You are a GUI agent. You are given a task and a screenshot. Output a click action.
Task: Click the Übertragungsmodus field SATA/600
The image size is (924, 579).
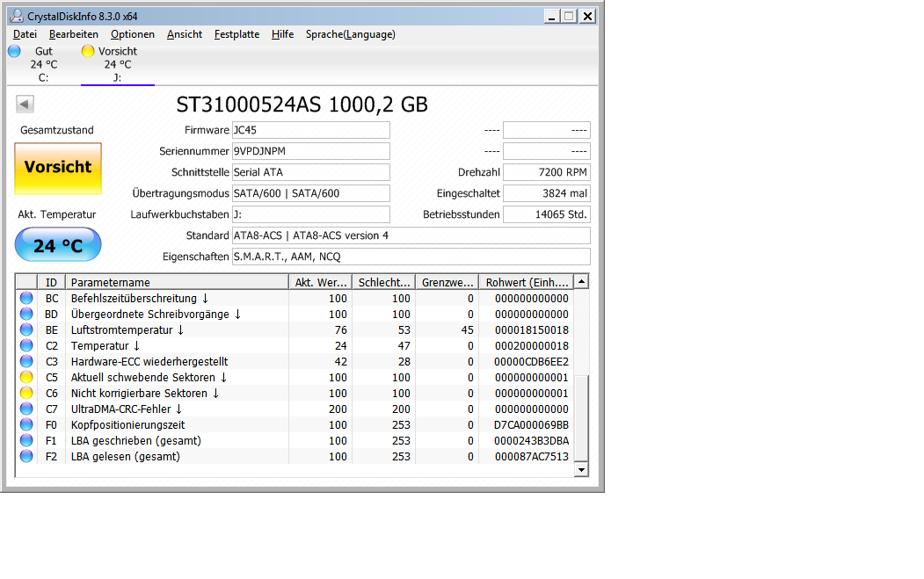tap(311, 193)
